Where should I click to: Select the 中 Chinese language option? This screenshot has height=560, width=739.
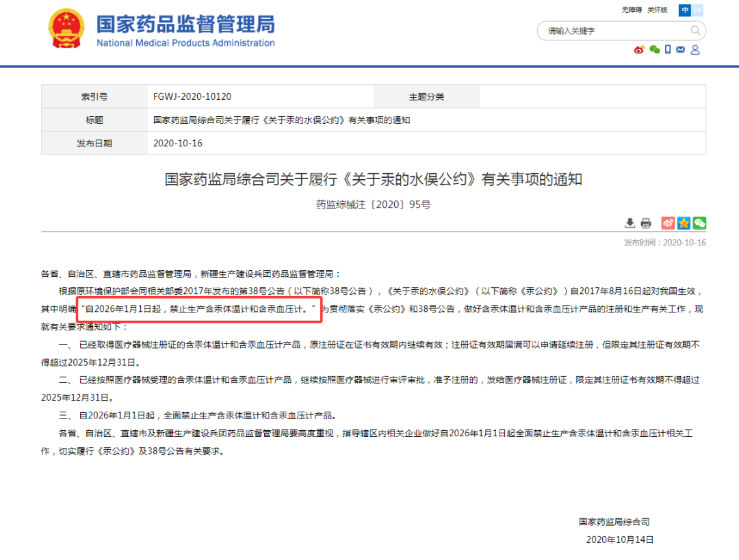tap(685, 10)
